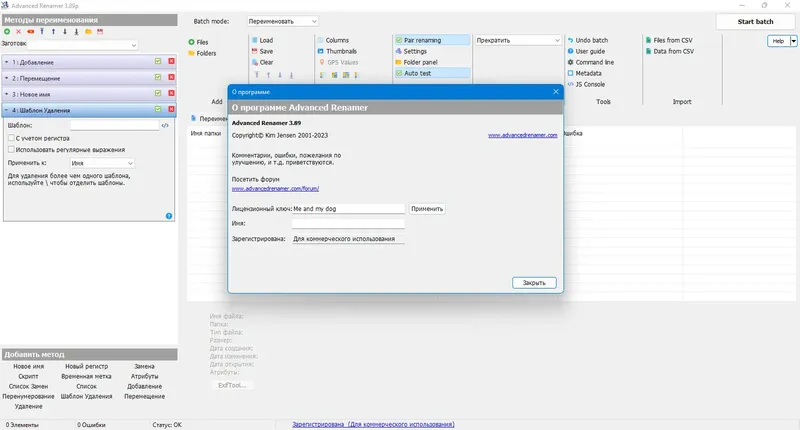Open Command line tool

(x=591, y=62)
